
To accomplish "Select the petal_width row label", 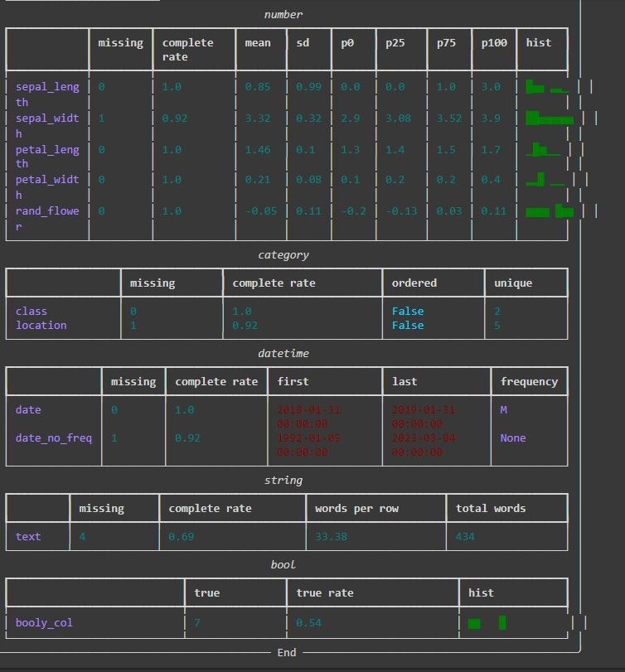I will pos(47,187).
